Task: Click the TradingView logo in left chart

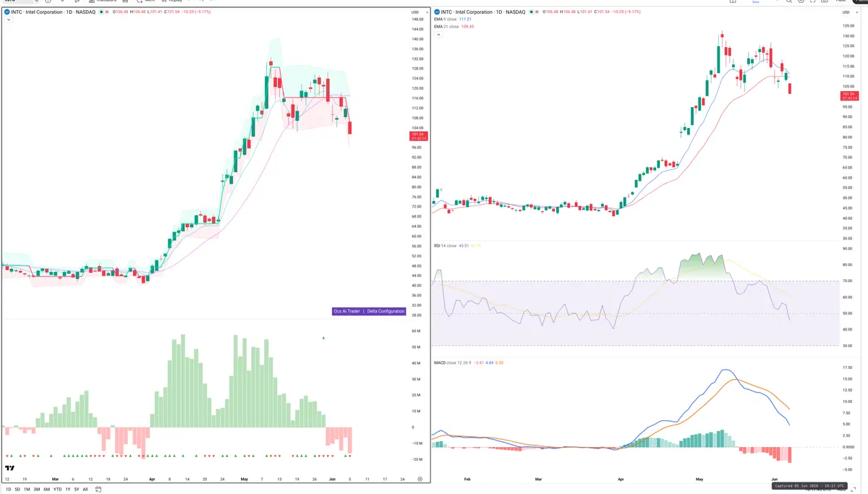Action: [8, 469]
